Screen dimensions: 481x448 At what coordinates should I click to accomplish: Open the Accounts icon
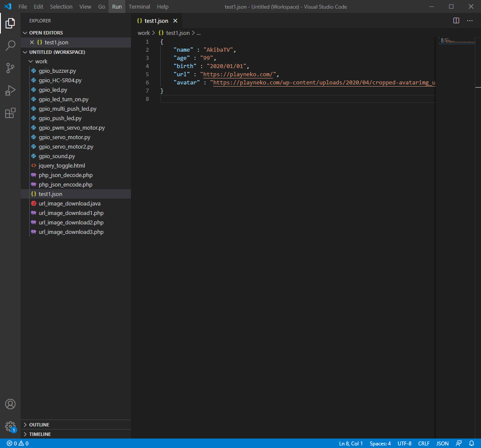(10, 404)
